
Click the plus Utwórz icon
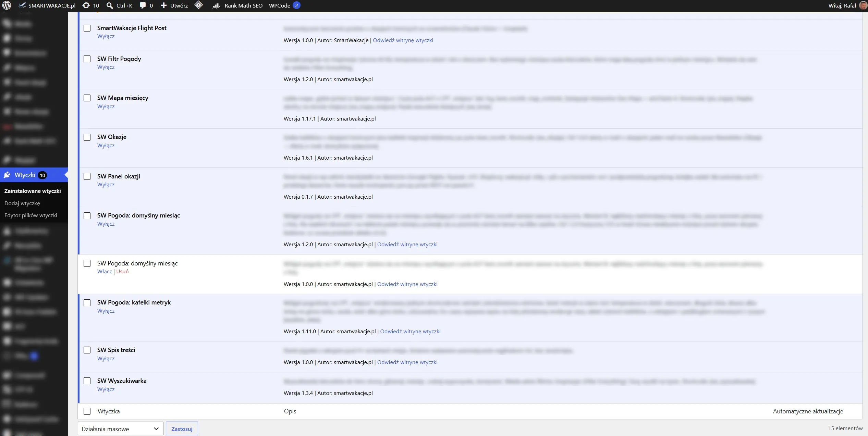[164, 5]
